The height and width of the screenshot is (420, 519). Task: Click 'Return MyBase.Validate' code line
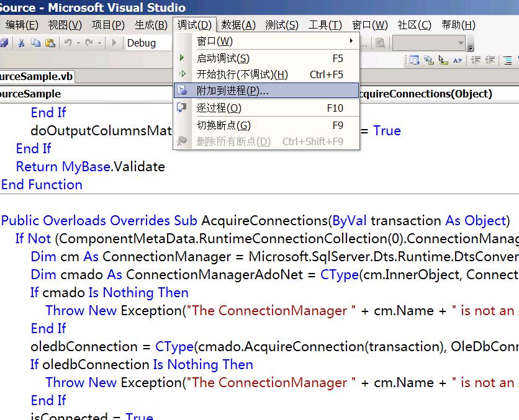pos(91,167)
